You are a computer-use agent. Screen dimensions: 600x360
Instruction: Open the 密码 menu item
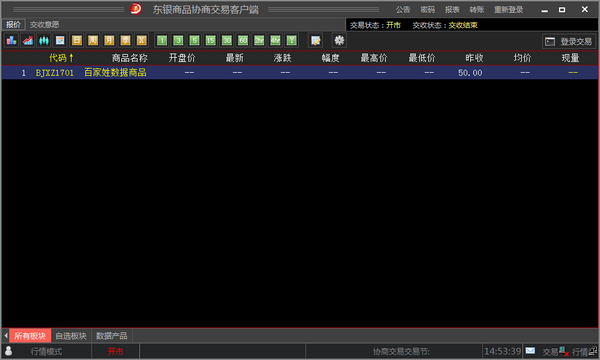click(427, 10)
